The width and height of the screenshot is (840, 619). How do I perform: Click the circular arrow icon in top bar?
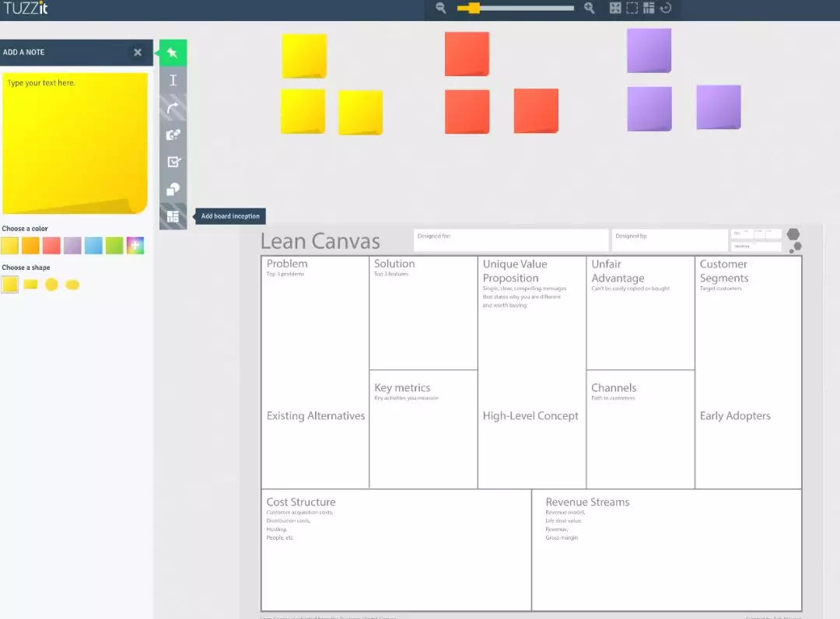(666, 8)
